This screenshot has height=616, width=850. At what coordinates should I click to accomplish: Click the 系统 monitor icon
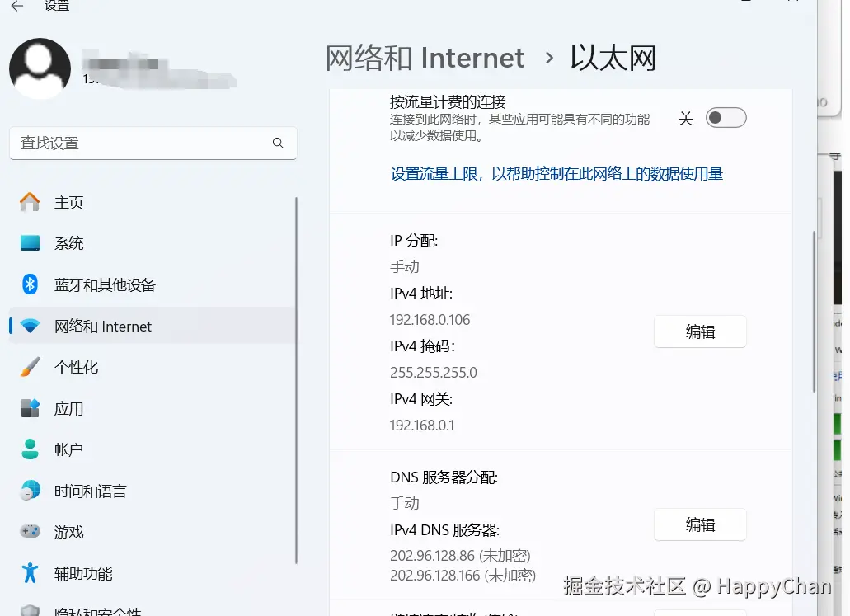click(30, 243)
